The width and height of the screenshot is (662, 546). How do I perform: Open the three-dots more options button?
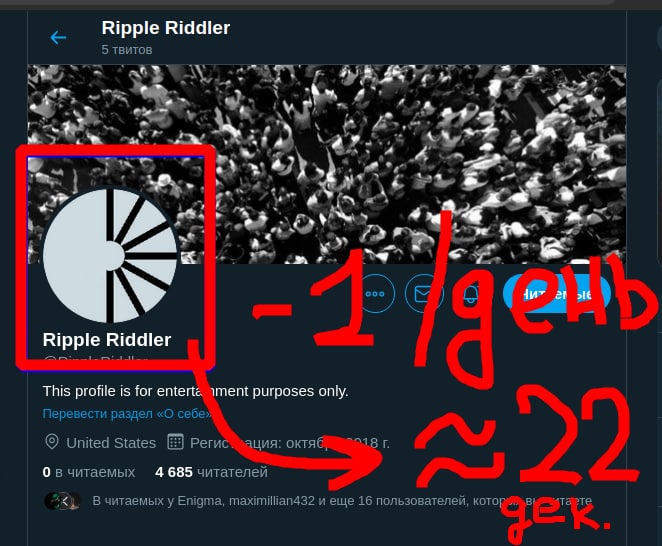(x=375, y=293)
